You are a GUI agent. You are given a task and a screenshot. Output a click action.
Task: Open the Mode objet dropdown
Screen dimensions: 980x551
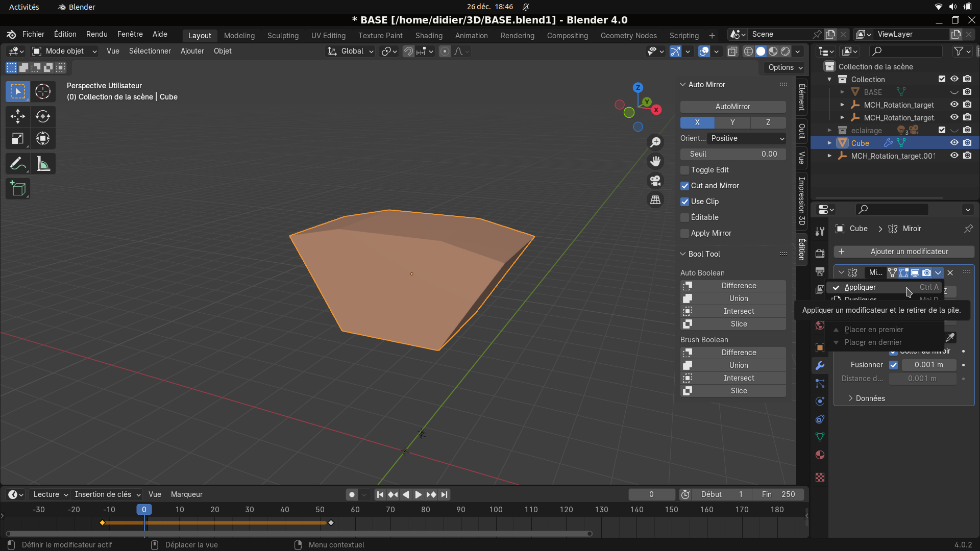pos(64,51)
